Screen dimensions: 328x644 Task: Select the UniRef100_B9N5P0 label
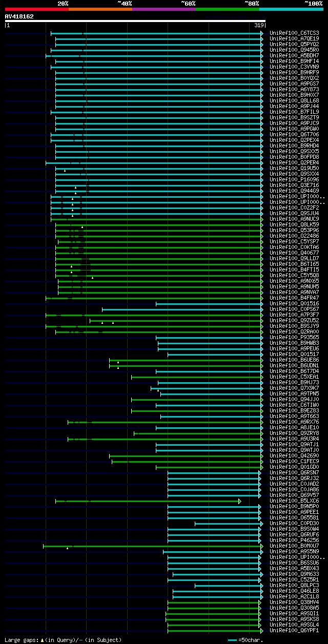click(294, 507)
